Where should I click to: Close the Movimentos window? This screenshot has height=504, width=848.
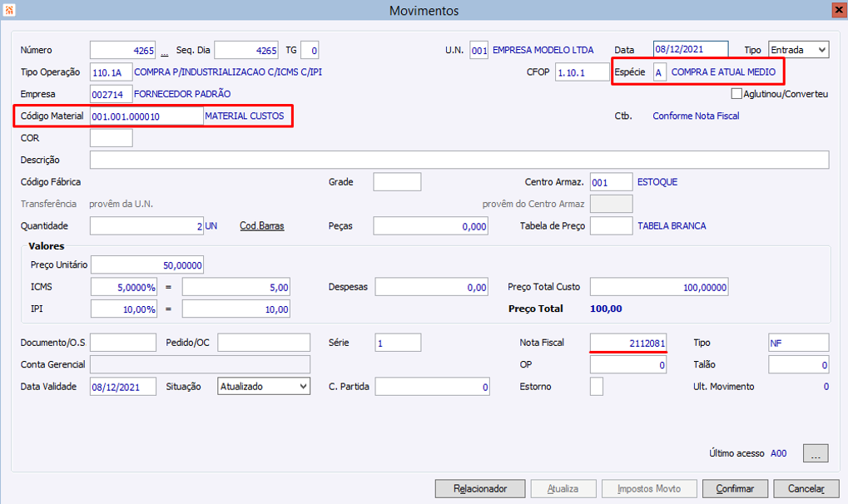point(839,10)
